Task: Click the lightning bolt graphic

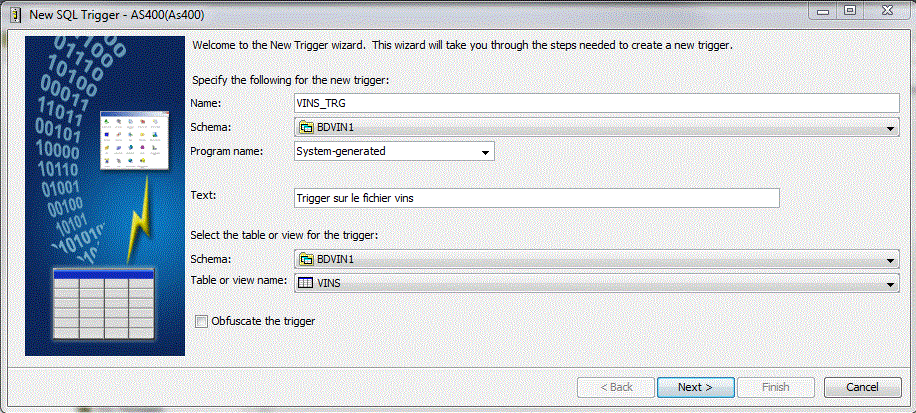Action: 140,220
